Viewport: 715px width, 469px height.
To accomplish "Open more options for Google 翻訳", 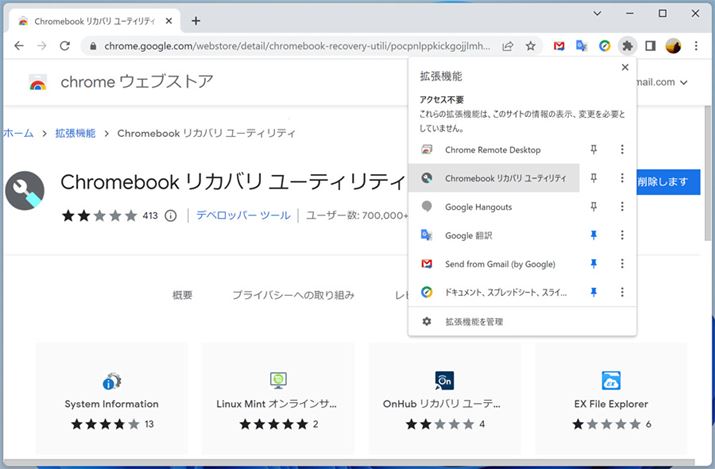I will 622,235.
